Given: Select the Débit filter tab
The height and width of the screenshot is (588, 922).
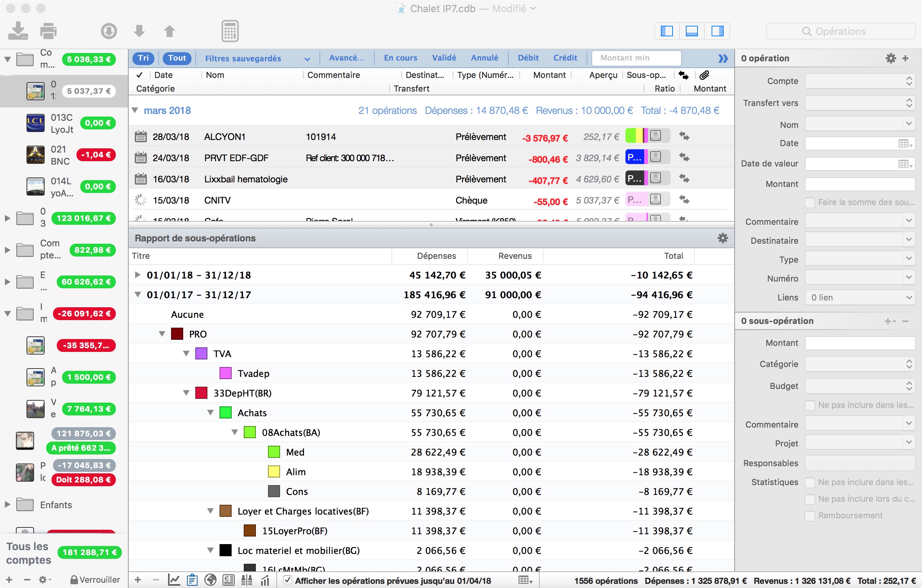Looking at the screenshot, I should click(x=528, y=58).
